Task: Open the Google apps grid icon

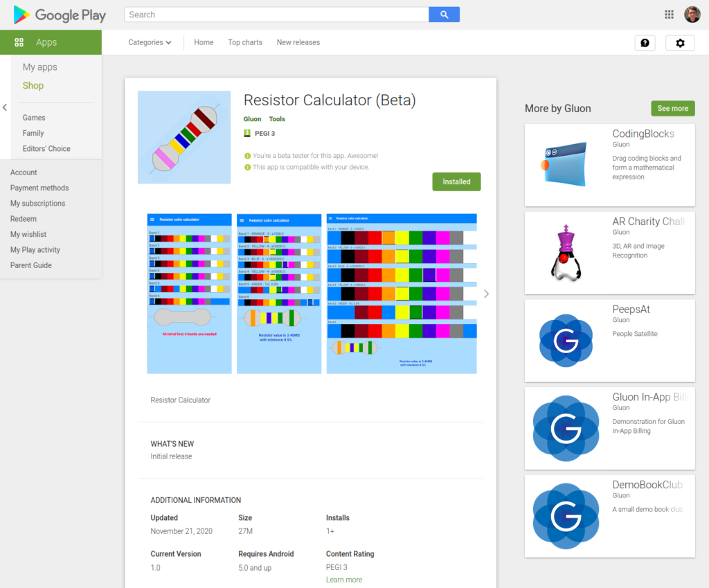Action: pos(670,15)
